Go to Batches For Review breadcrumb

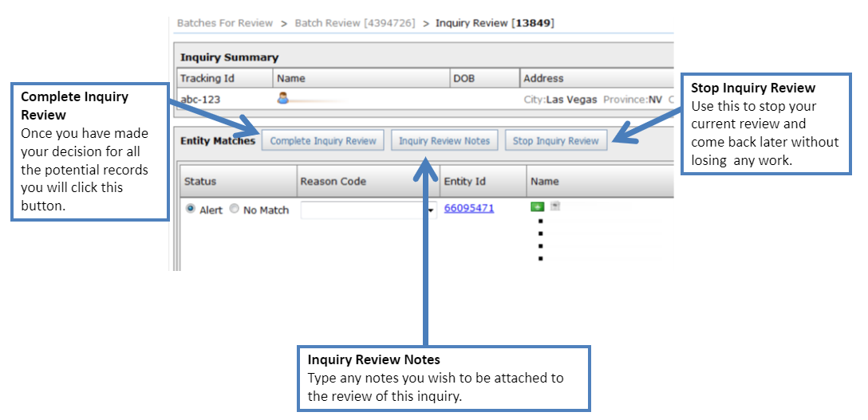[225, 23]
